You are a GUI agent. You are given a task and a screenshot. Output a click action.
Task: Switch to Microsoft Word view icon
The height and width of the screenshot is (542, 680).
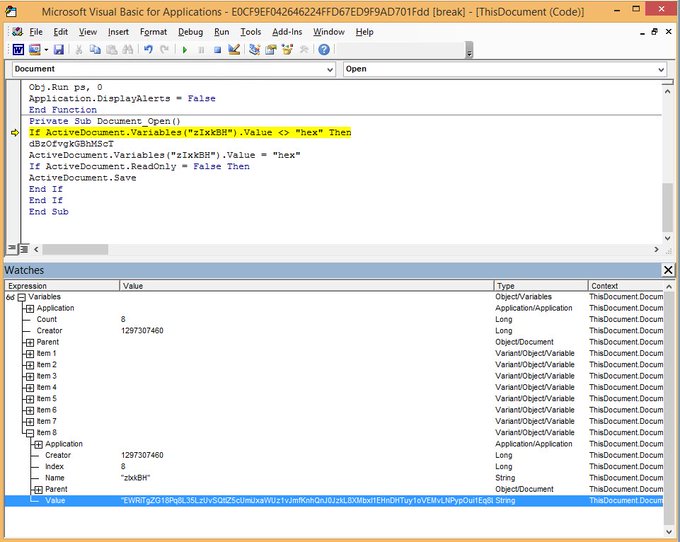tap(18, 50)
